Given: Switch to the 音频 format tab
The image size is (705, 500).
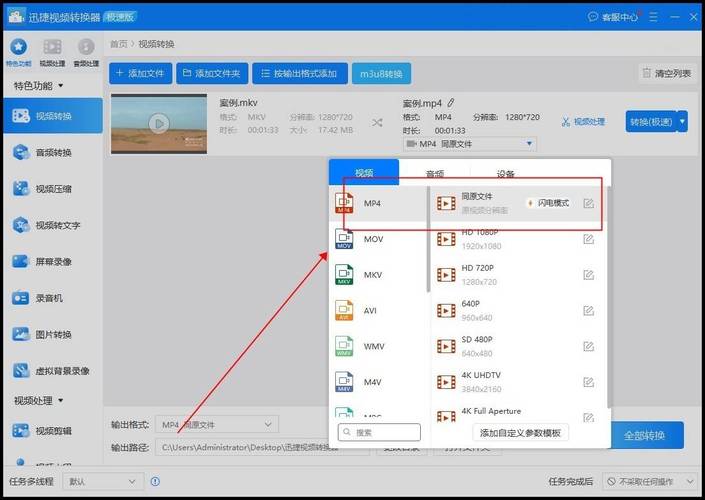Looking at the screenshot, I should 435,173.
